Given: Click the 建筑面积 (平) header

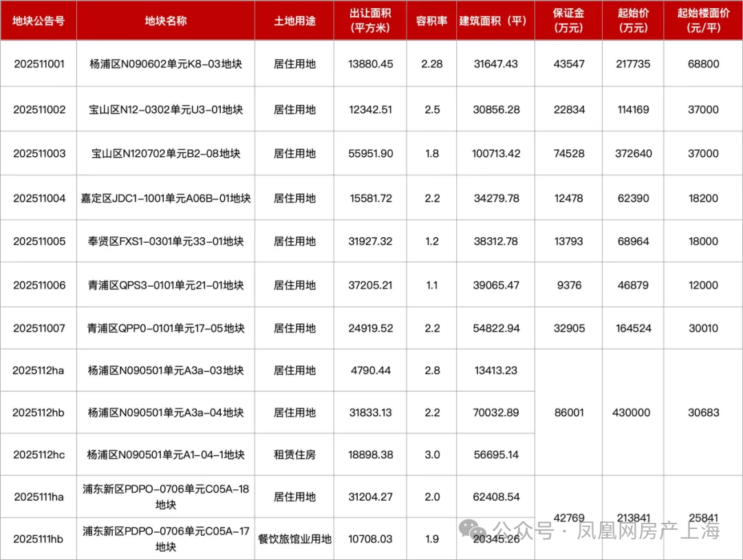Looking at the screenshot, I should point(495,21).
